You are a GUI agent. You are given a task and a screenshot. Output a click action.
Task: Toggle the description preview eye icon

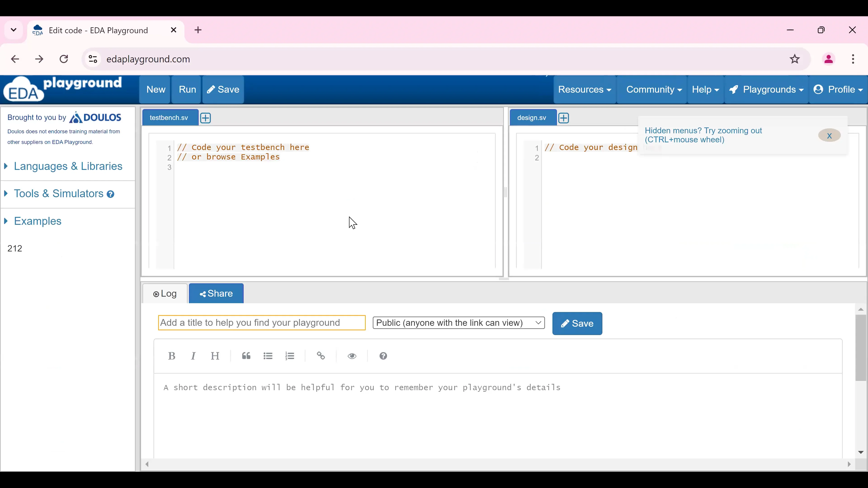[352, 356]
